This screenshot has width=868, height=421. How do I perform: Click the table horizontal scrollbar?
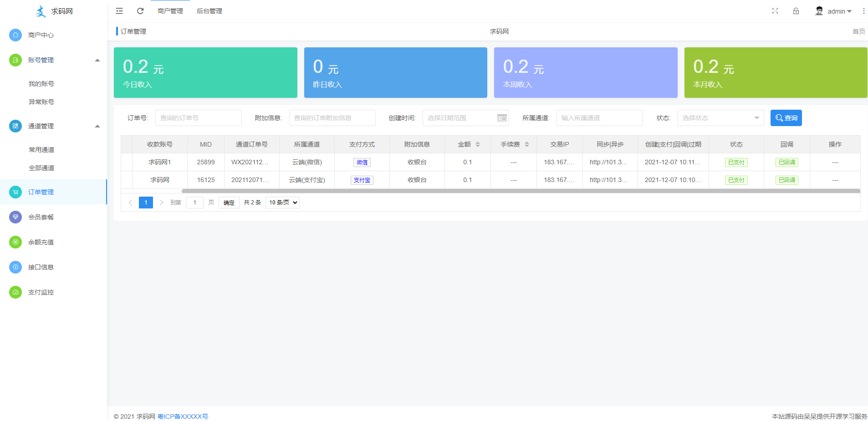pos(521,191)
